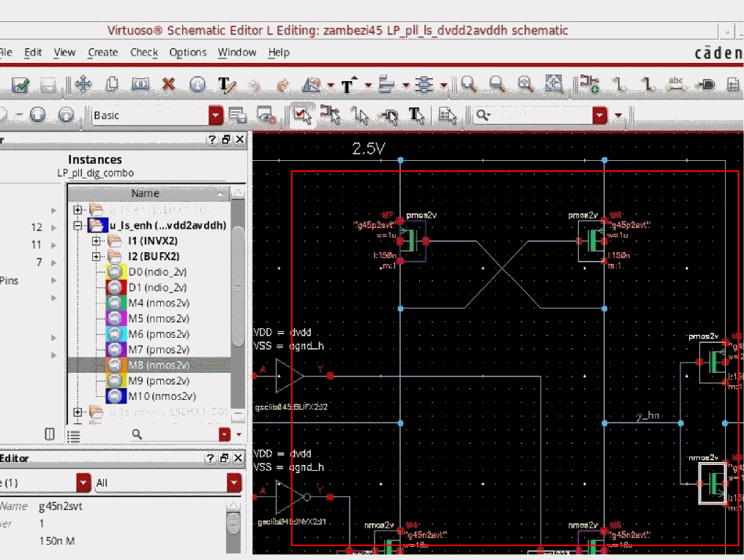Open the All filter dropdown in Property Editor

(x=234, y=483)
